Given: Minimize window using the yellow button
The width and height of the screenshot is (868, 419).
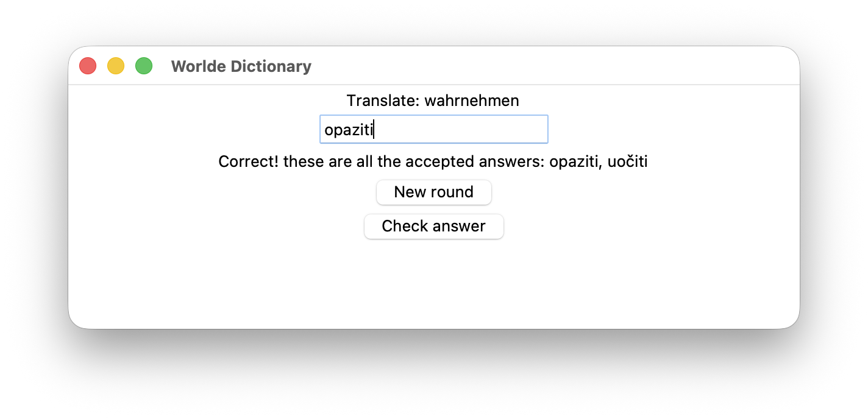Looking at the screenshot, I should click(x=116, y=66).
